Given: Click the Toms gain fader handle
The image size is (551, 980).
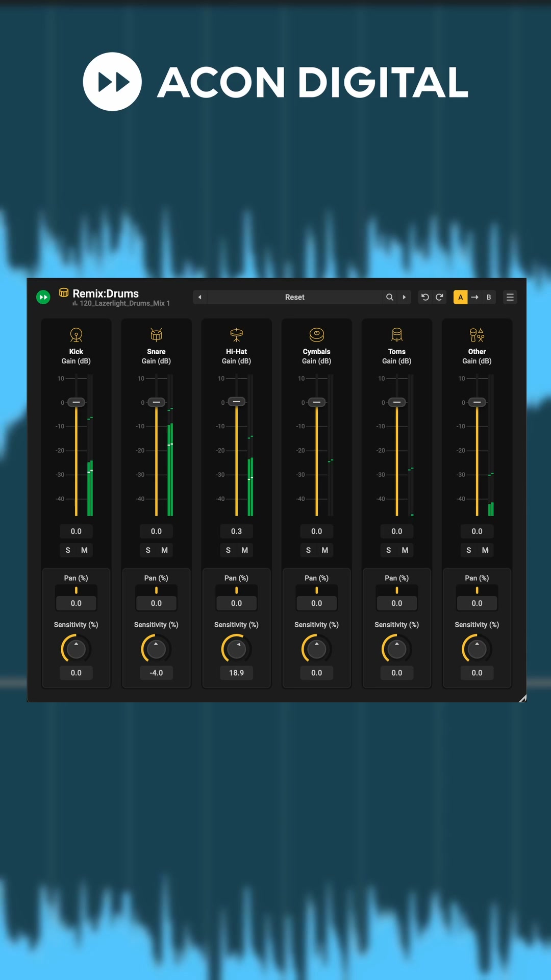Looking at the screenshot, I should tap(397, 402).
